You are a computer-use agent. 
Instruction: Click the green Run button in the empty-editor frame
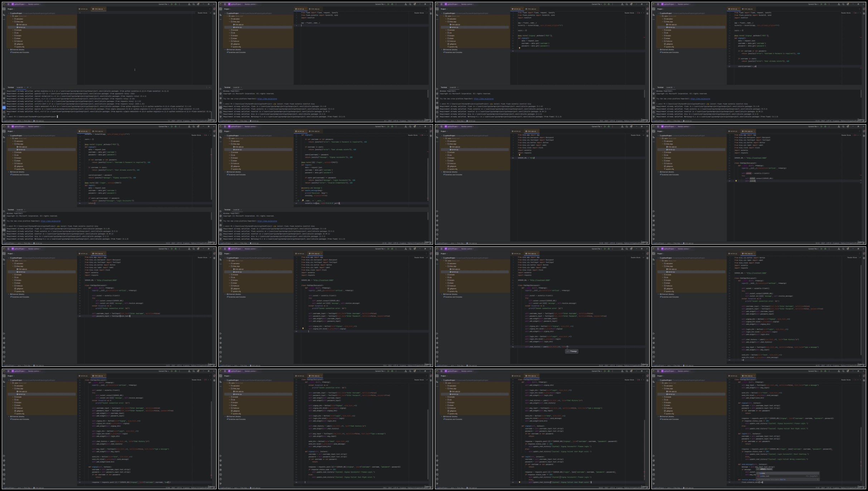171,4
